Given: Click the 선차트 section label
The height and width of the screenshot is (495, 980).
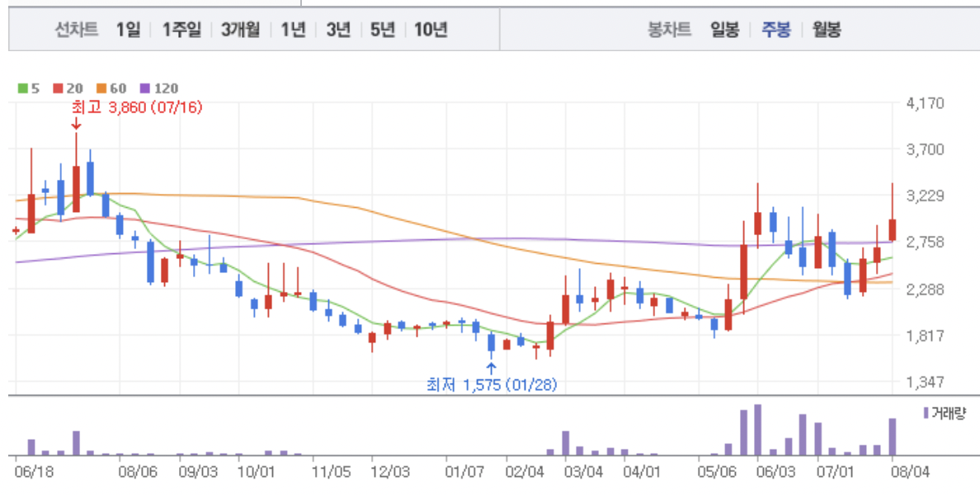Looking at the screenshot, I should click(x=76, y=30).
